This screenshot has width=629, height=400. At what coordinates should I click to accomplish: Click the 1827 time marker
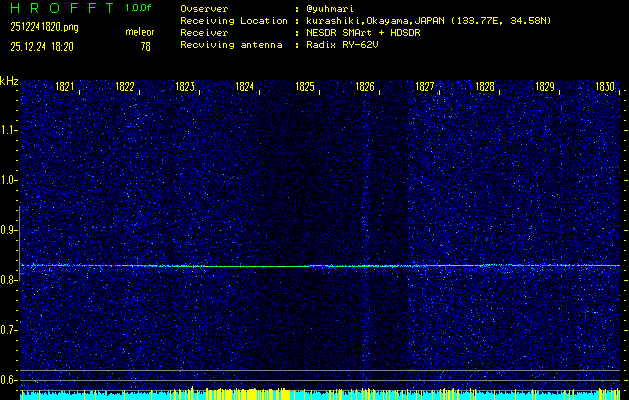[426, 87]
